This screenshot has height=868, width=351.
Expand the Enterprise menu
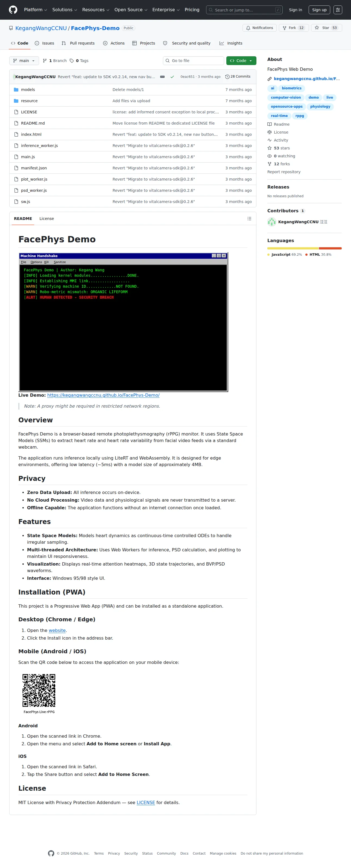pos(166,10)
